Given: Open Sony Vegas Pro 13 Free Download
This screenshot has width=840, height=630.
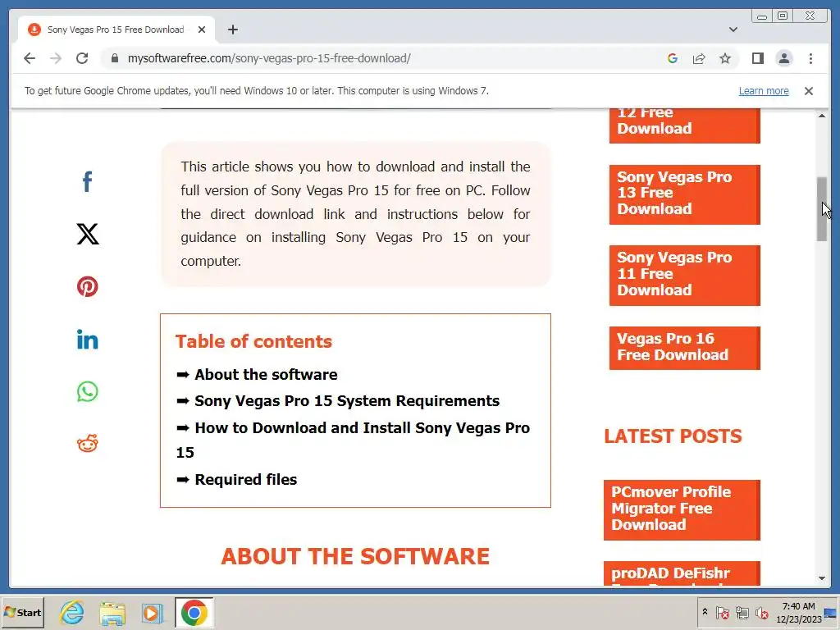Looking at the screenshot, I should [x=685, y=194].
